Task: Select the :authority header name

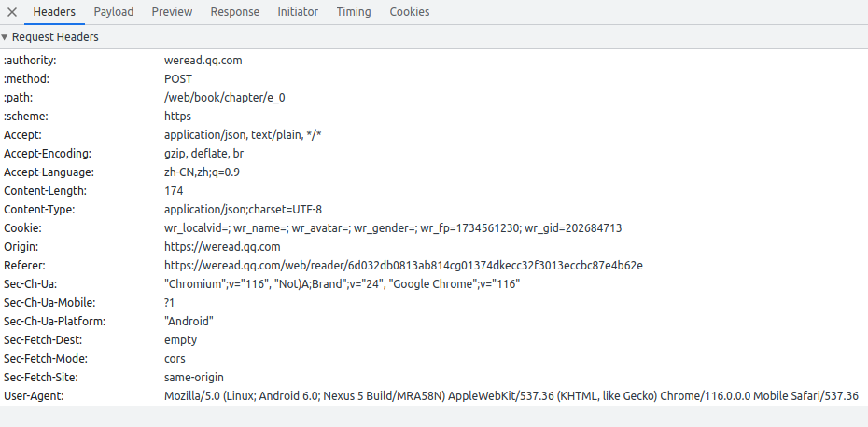Action: [x=30, y=61]
